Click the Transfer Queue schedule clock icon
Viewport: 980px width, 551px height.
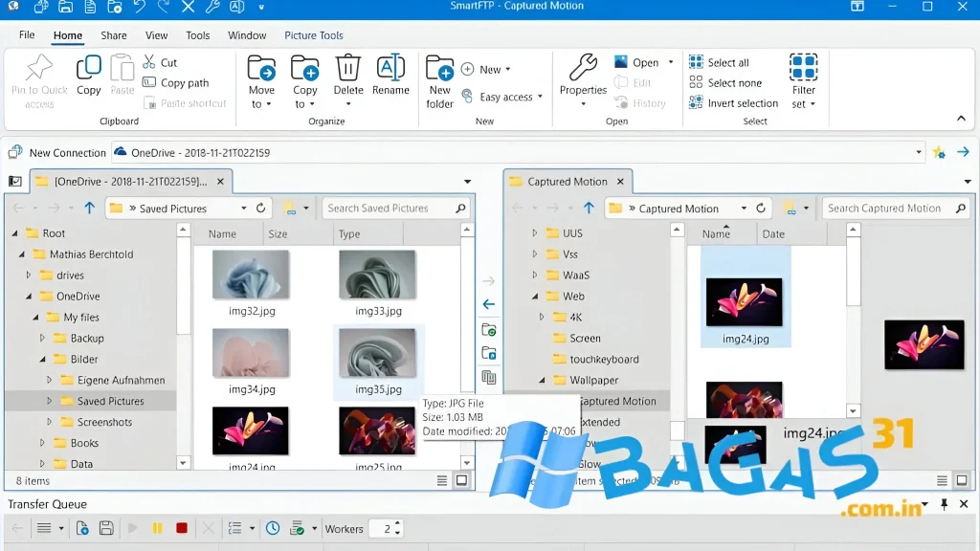click(273, 528)
